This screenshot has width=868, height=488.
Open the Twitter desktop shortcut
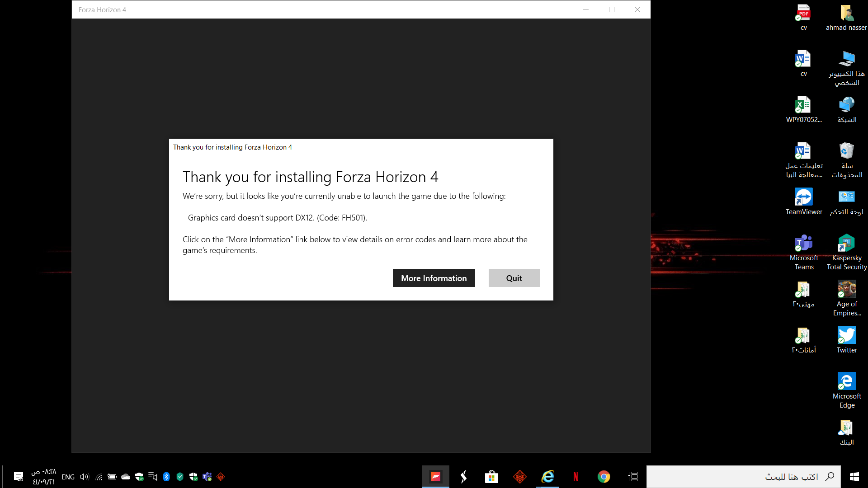(x=846, y=340)
